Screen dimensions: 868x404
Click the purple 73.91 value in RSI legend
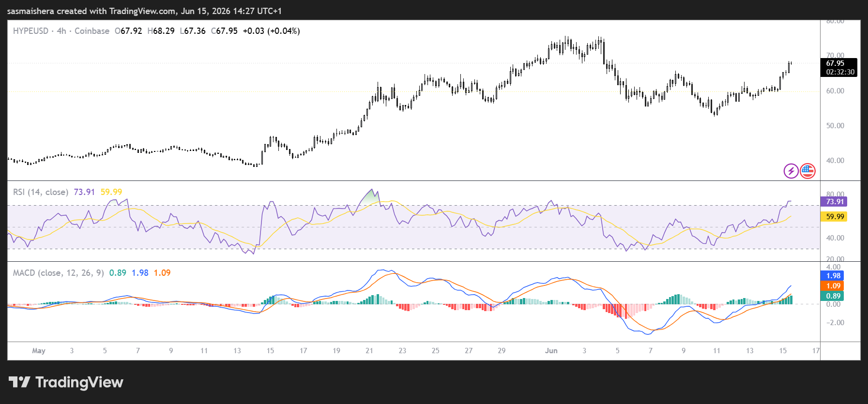[x=84, y=192]
